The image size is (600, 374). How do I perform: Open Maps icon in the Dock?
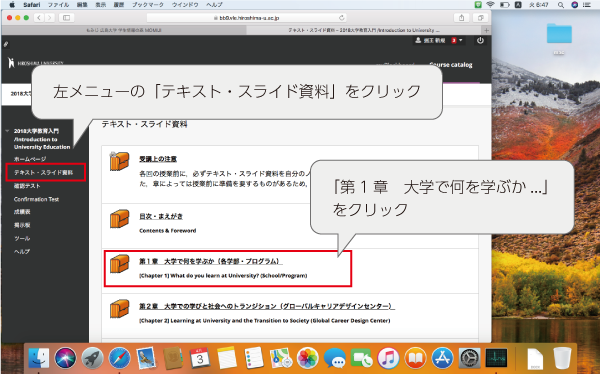280,358
